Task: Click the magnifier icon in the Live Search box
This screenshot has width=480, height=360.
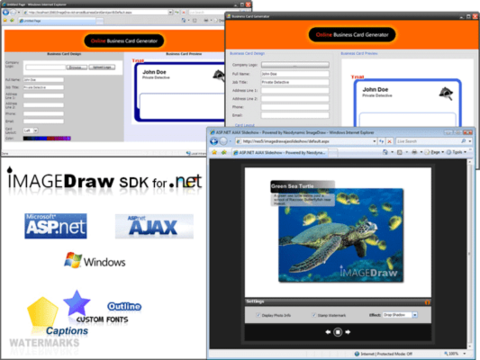Action: (463, 141)
